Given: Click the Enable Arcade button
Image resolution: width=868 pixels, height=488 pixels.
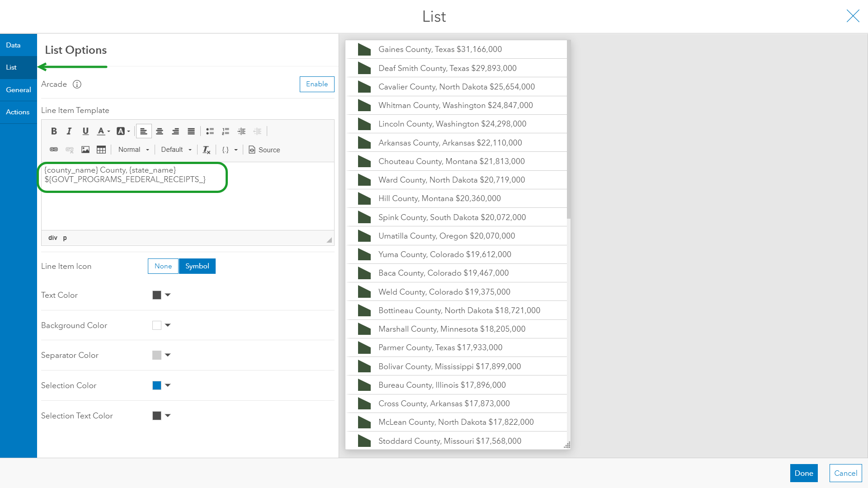Looking at the screenshot, I should (x=317, y=84).
